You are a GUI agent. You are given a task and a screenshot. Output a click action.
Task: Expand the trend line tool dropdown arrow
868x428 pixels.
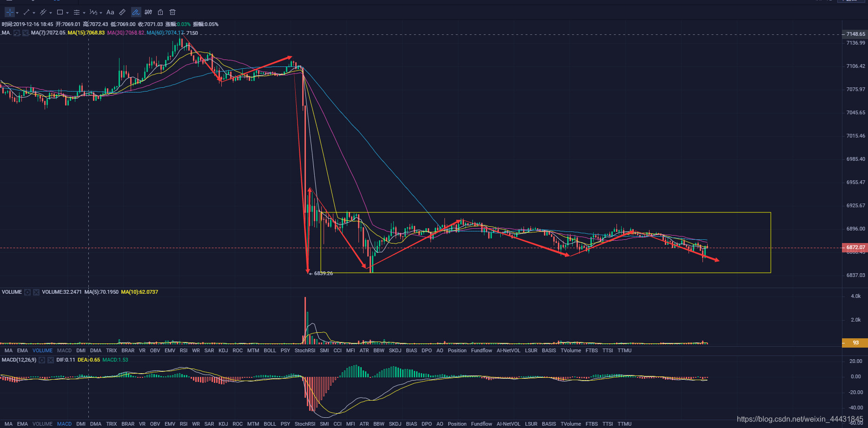[x=34, y=13]
